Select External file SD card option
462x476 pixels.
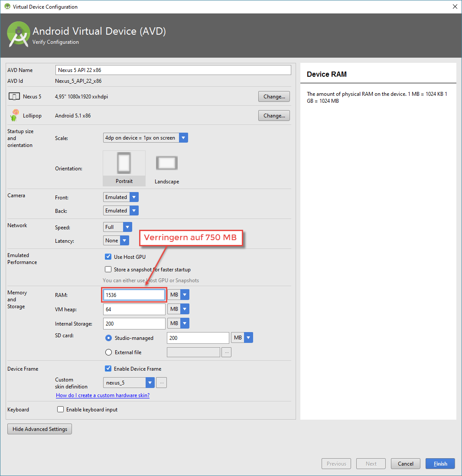108,352
